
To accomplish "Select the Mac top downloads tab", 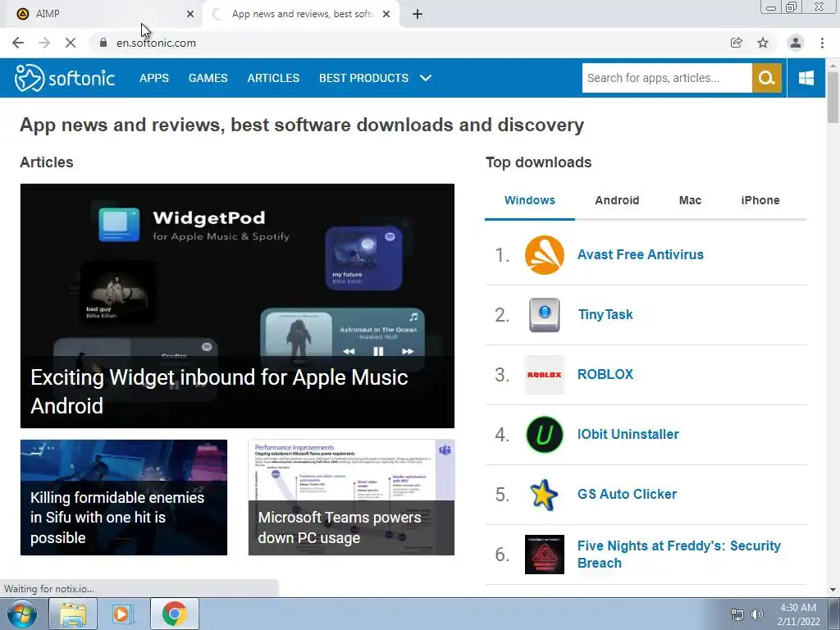I will [x=690, y=200].
